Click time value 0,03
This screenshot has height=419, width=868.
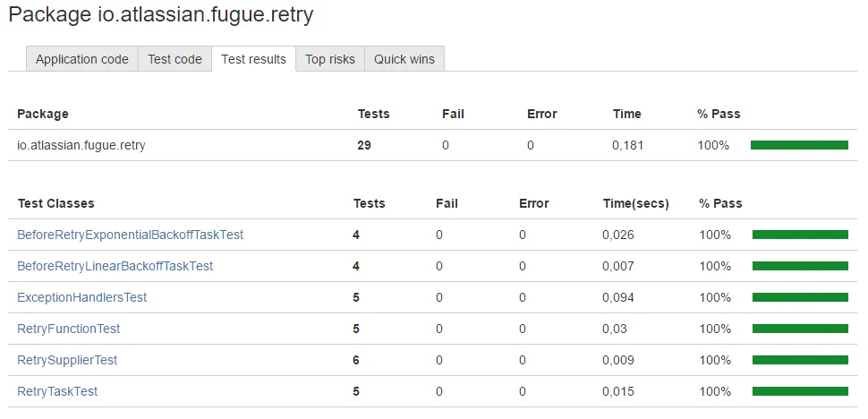[x=615, y=329]
